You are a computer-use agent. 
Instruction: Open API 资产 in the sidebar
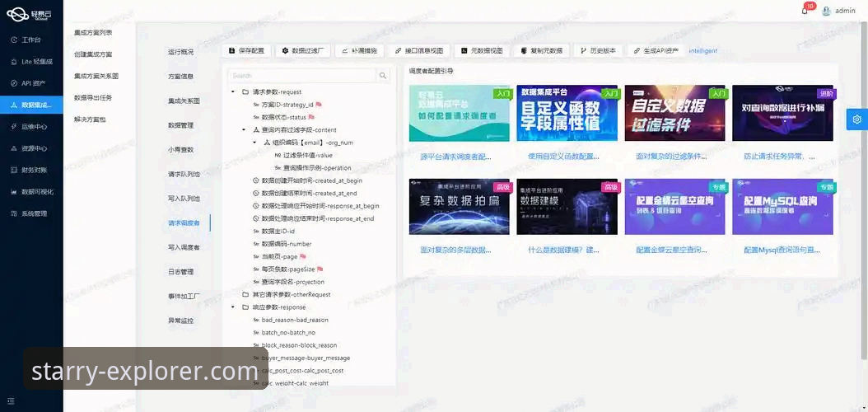point(31,83)
